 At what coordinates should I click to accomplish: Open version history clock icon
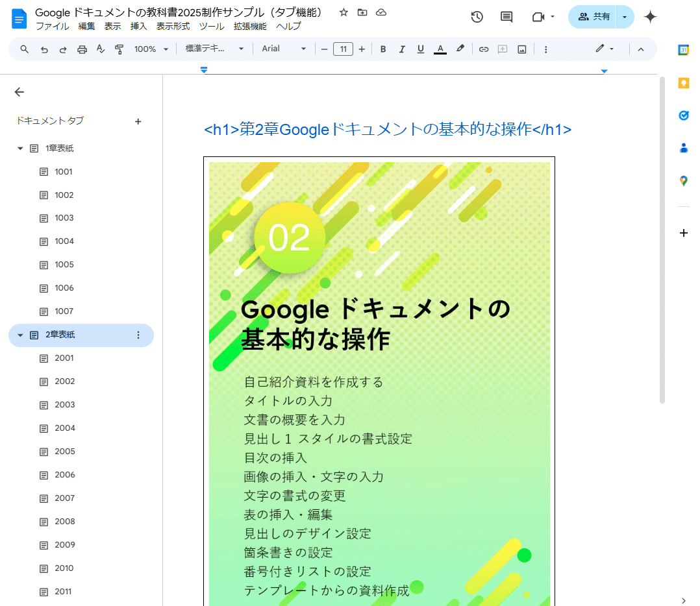coord(477,17)
